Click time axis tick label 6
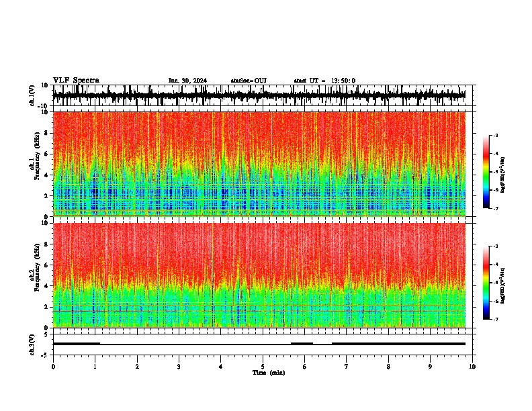532x411 pixels. 305,367
